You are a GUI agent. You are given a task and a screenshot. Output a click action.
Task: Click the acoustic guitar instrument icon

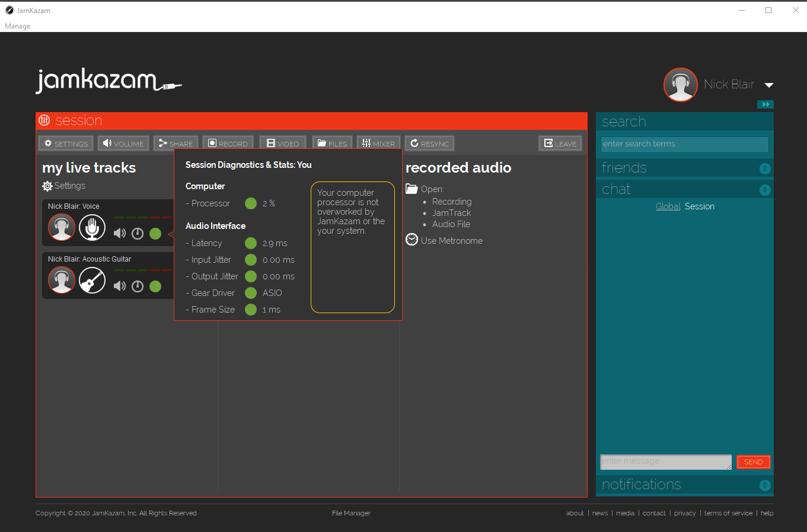pyautogui.click(x=92, y=280)
